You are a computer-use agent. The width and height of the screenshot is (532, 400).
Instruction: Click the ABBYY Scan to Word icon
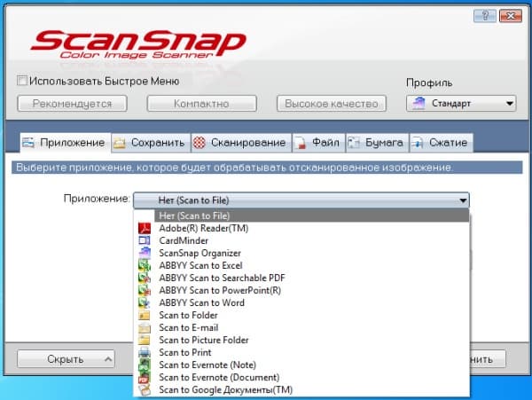[145, 302]
